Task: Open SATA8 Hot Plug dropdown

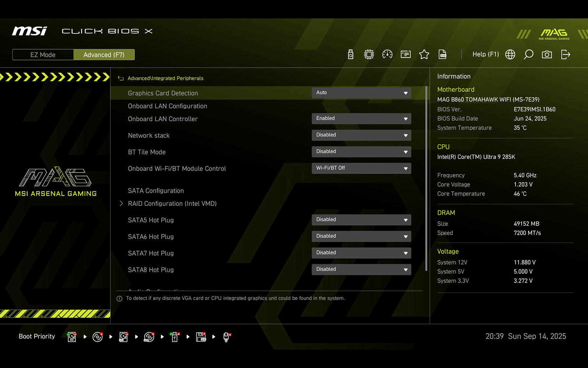Action: pos(361,269)
